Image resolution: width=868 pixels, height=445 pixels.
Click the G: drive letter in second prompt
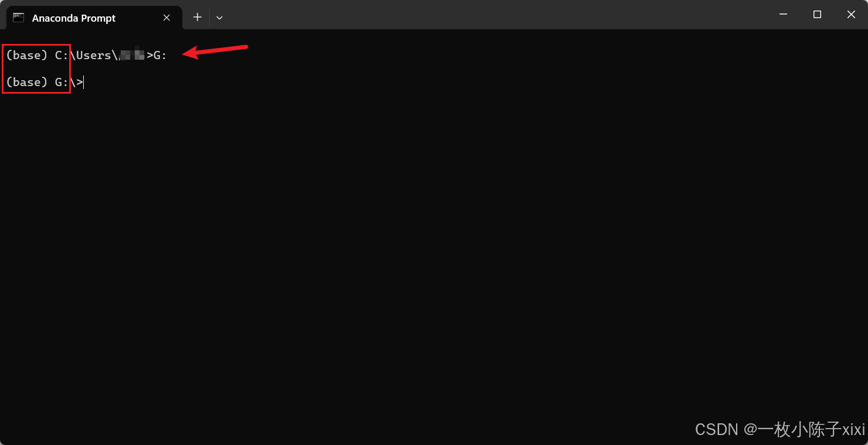62,82
